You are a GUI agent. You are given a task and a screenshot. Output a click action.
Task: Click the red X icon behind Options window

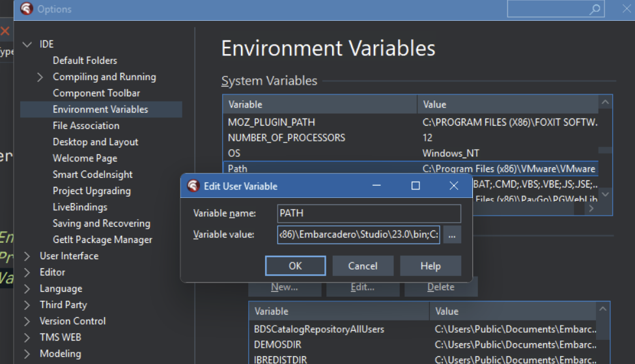[x=5, y=31]
